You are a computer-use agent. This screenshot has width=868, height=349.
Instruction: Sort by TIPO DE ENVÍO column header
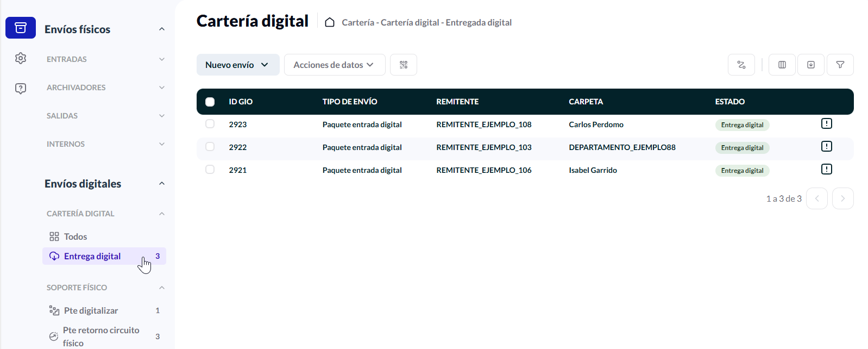(x=350, y=102)
